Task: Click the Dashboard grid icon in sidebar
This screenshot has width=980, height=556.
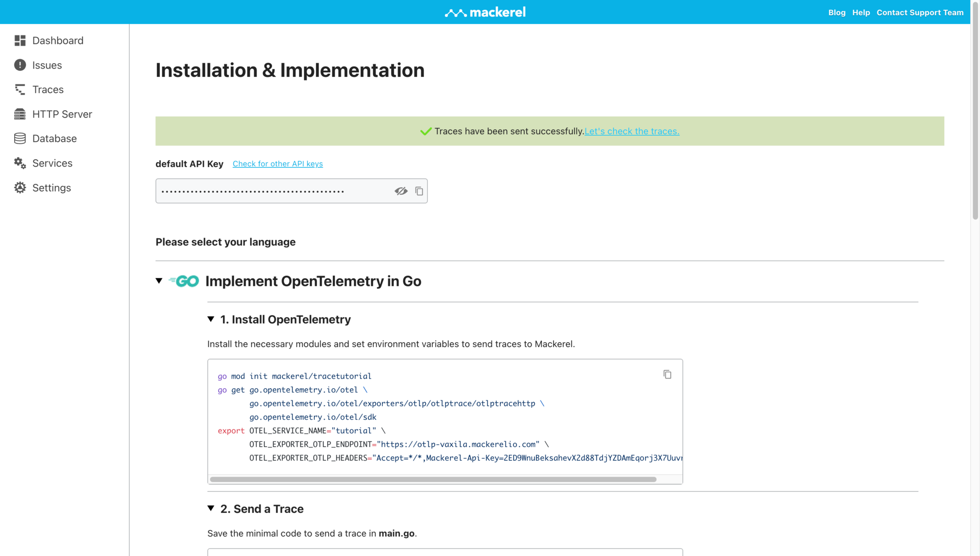Action: pyautogui.click(x=20, y=41)
